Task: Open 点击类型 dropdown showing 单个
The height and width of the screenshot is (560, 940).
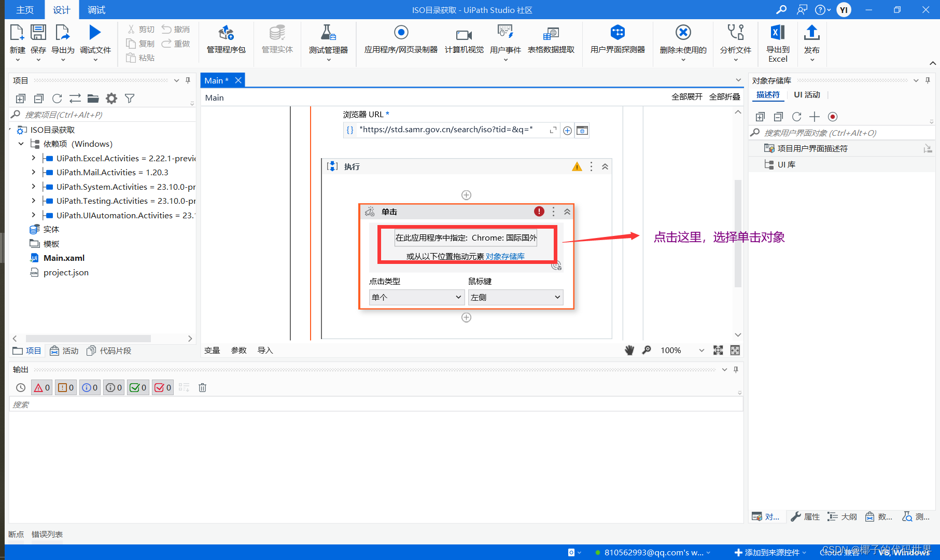Action: (x=416, y=297)
